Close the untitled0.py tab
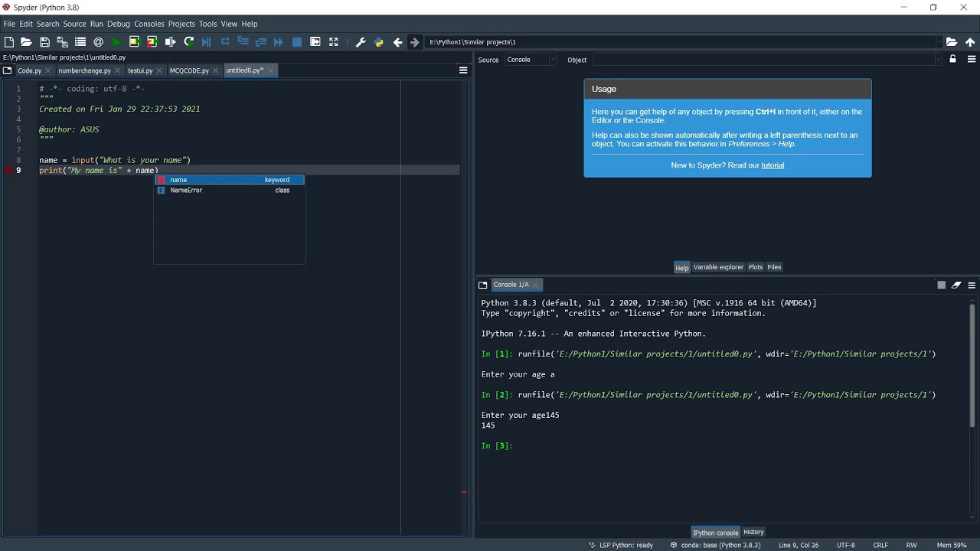 pos(271,70)
